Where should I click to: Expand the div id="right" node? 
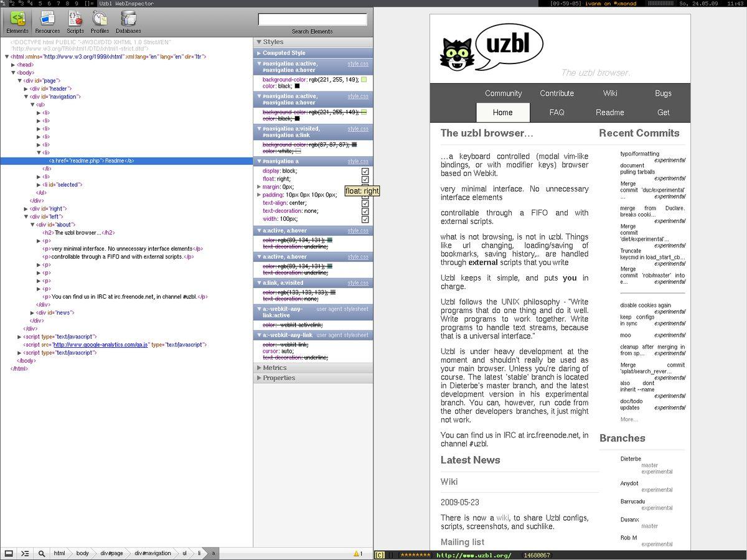click(x=26, y=209)
